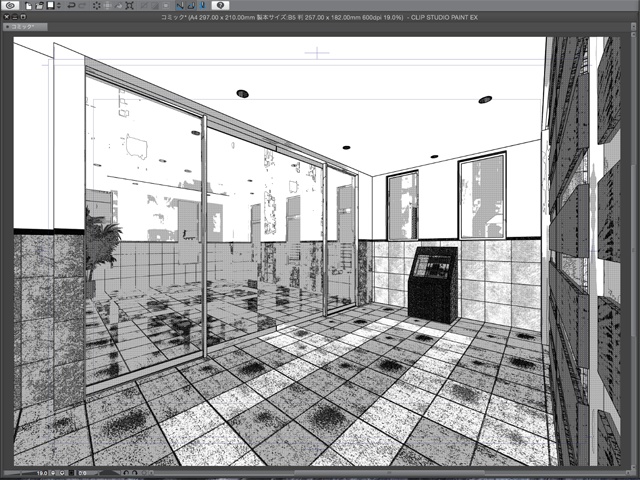Image resolution: width=640 pixels, height=480 pixels.
Task: Toggle Snap to Special Ruler
Action: click(x=191, y=6)
